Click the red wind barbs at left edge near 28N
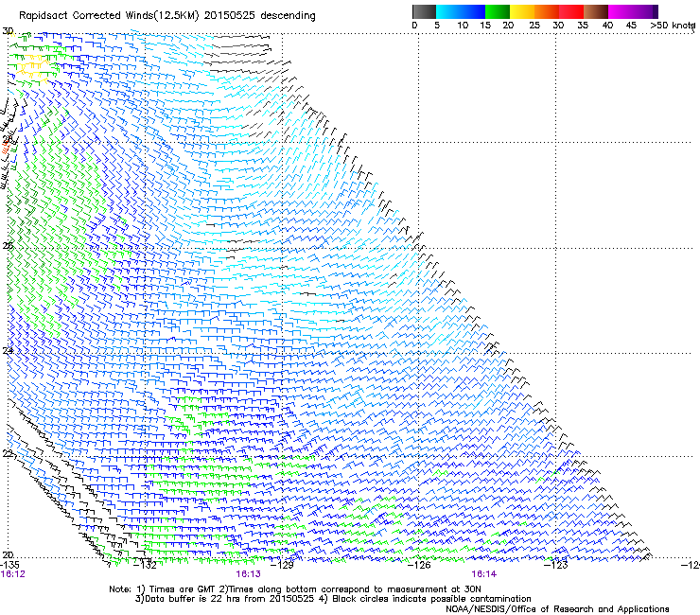700x615 pixels. [6, 149]
